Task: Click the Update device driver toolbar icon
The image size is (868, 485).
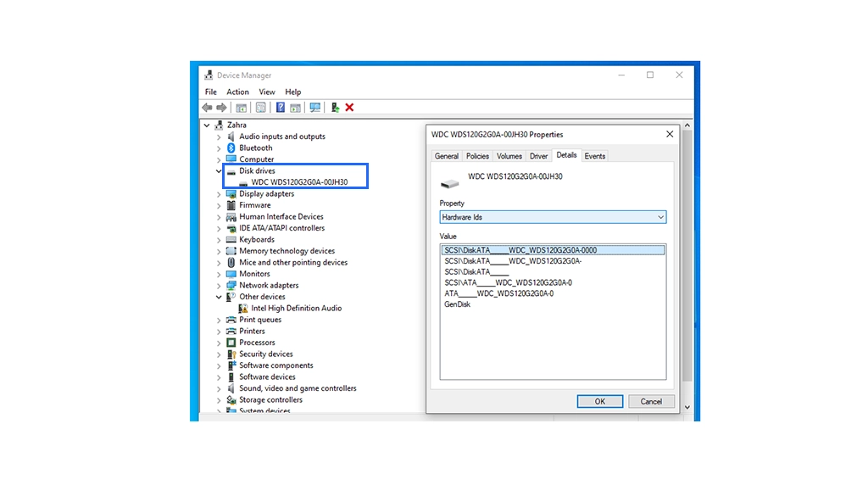Action: click(x=335, y=108)
